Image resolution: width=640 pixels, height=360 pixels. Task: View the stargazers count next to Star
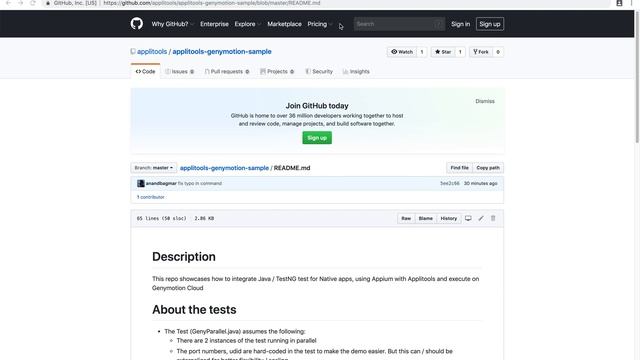(460, 52)
